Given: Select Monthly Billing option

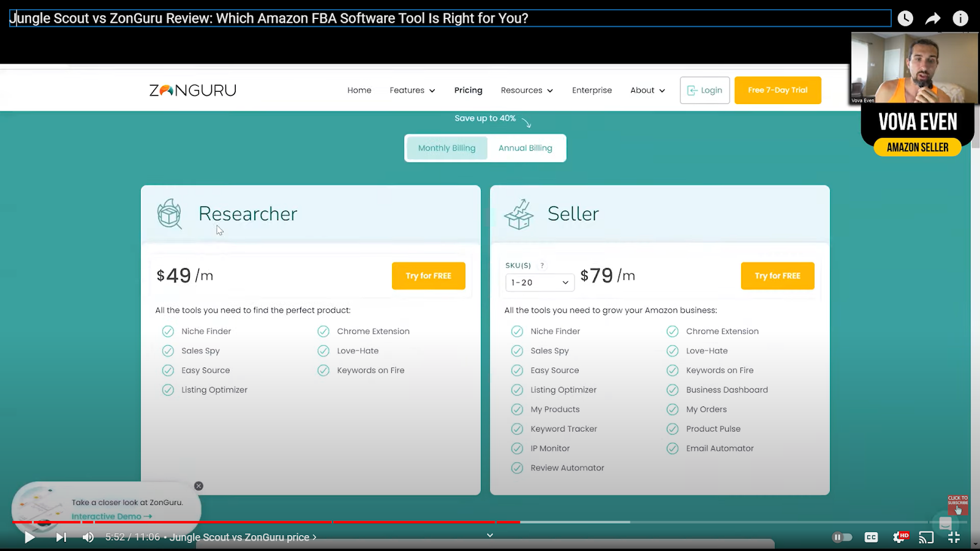Looking at the screenshot, I should point(447,148).
